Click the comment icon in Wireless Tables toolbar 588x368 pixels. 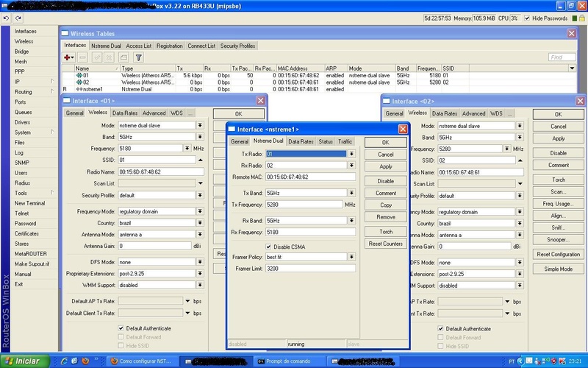123,57
